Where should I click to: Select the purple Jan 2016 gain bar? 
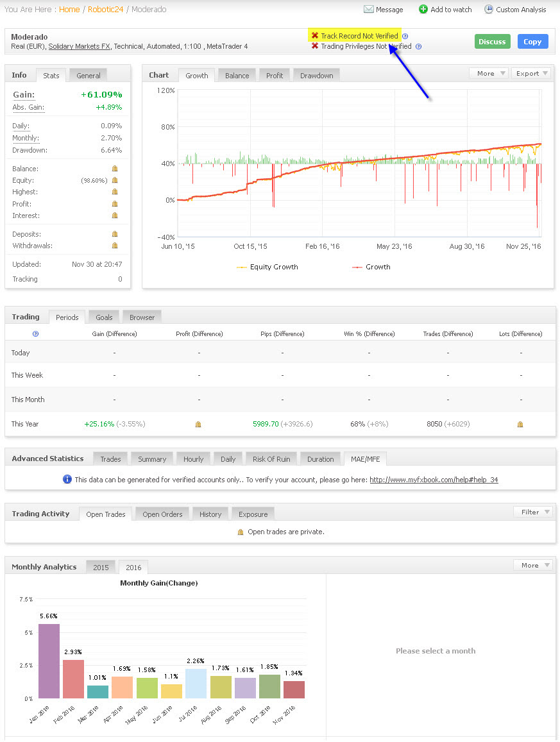click(49, 661)
